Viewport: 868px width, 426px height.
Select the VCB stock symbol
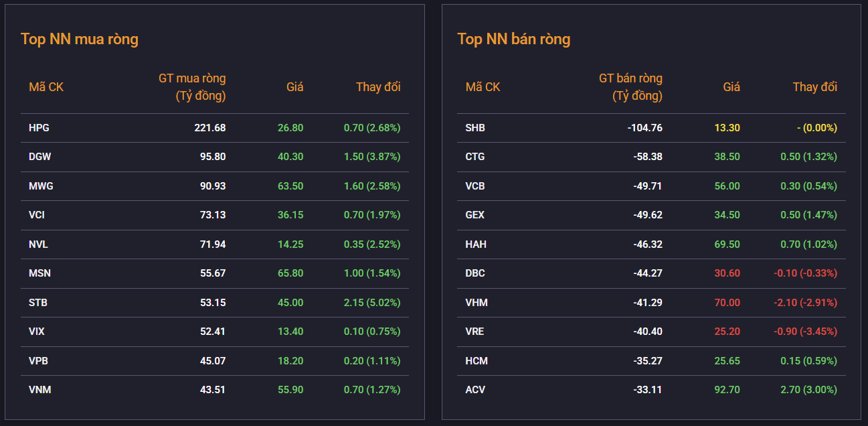[x=475, y=186]
